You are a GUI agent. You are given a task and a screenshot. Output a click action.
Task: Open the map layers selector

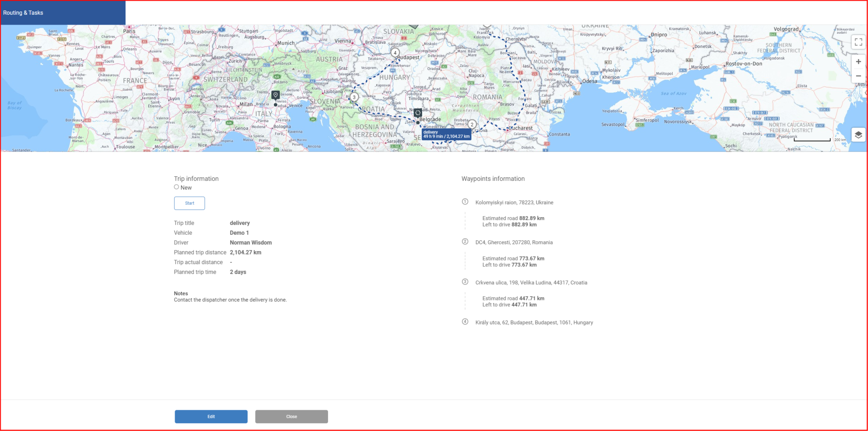(x=858, y=135)
